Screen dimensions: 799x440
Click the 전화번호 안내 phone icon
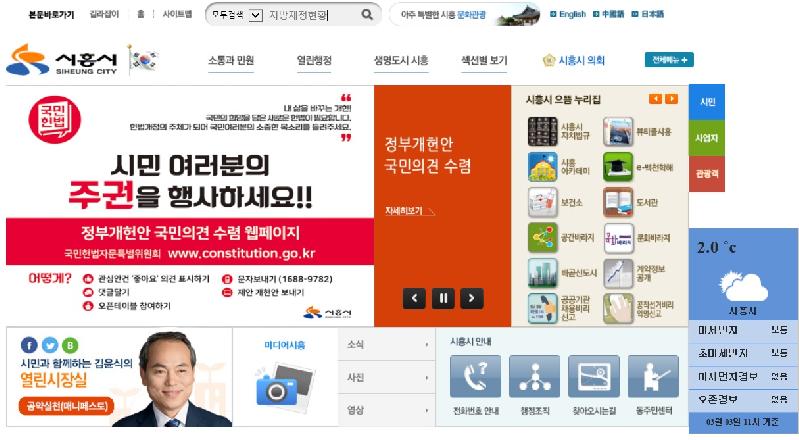coord(475,377)
